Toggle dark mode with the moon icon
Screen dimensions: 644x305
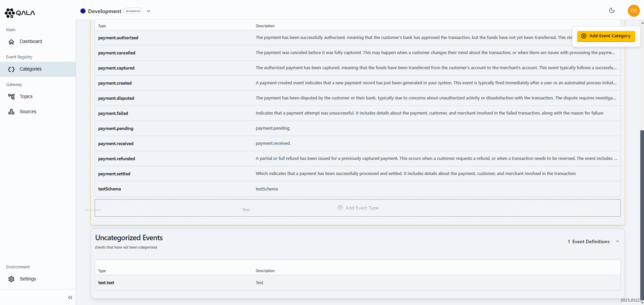pos(612,11)
